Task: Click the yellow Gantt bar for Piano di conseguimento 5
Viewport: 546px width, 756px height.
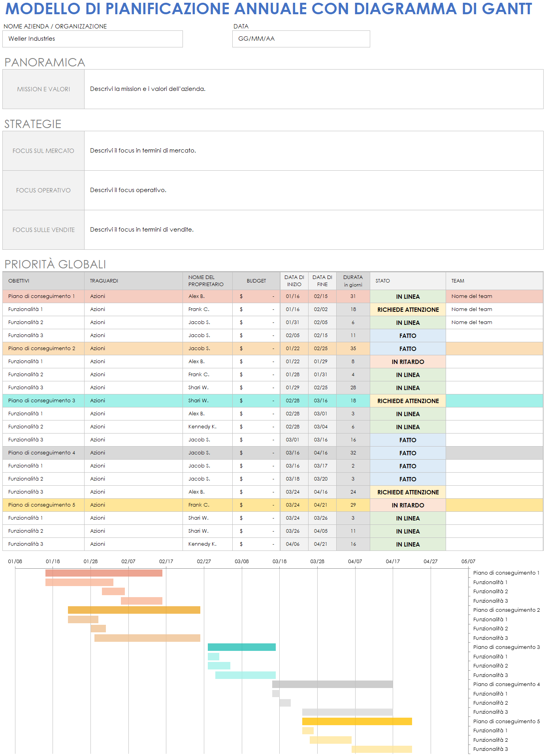Action: 357,722
